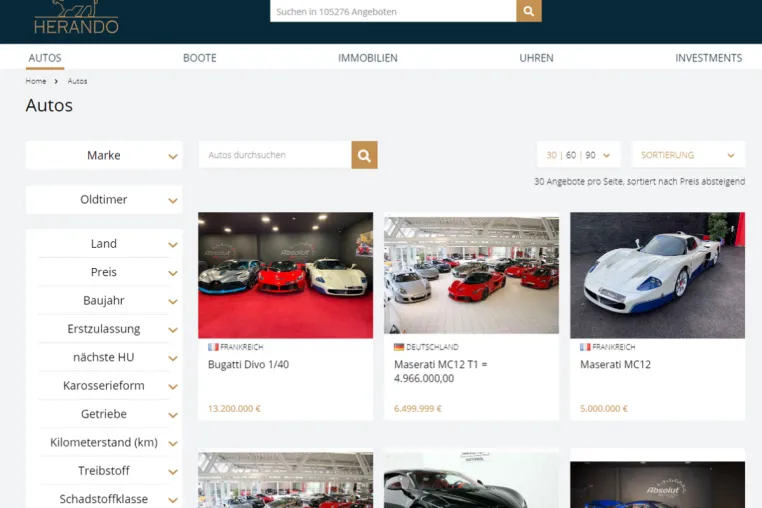Expand the Karosserieform filter
Screen dimensions: 762x508
click(x=104, y=385)
